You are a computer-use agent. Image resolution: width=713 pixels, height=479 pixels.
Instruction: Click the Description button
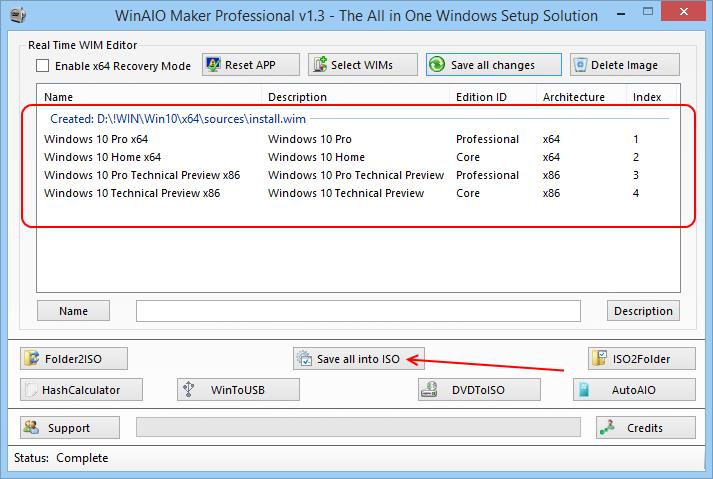click(x=643, y=311)
